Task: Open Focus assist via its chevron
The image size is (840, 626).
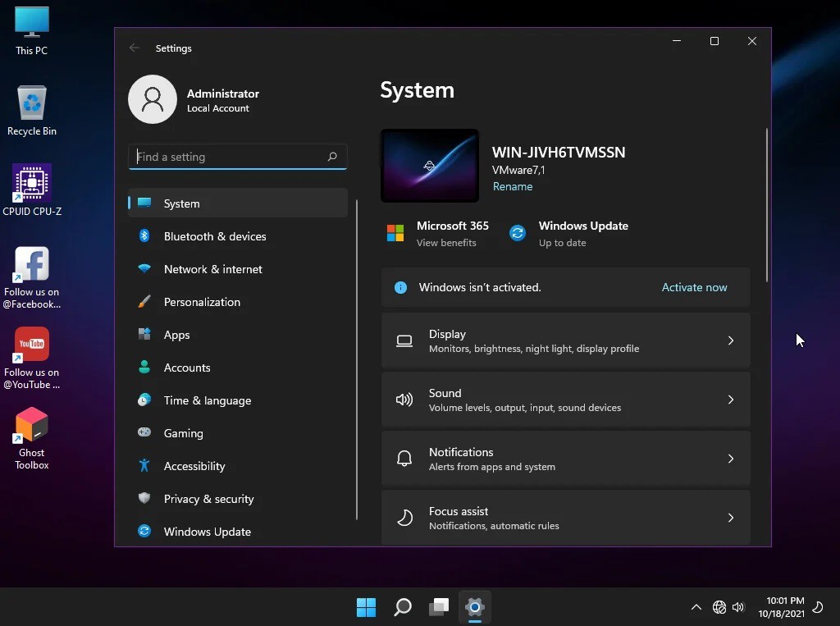Action: (x=730, y=518)
